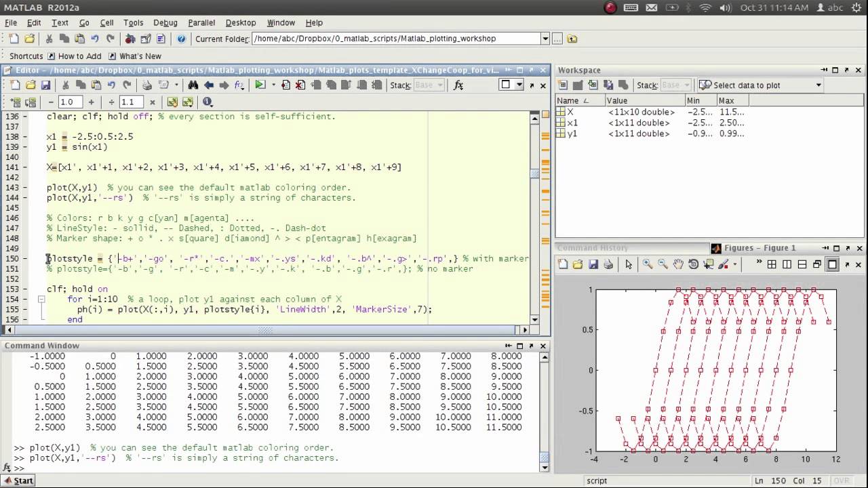This screenshot has width=868, height=488.
Task: Open the Window menu
Action: pyautogui.click(x=281, y=22)
